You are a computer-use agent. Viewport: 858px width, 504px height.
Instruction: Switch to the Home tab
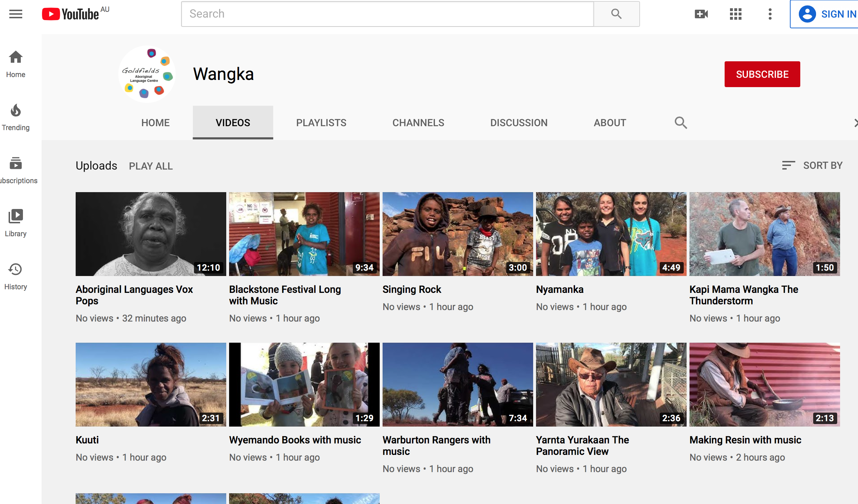[x=155, y=123]
